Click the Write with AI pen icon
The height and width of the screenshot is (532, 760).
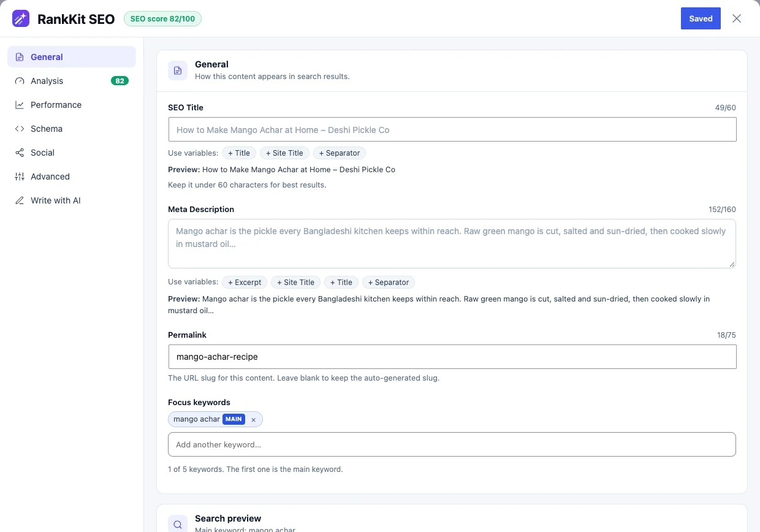coord(20,200)
